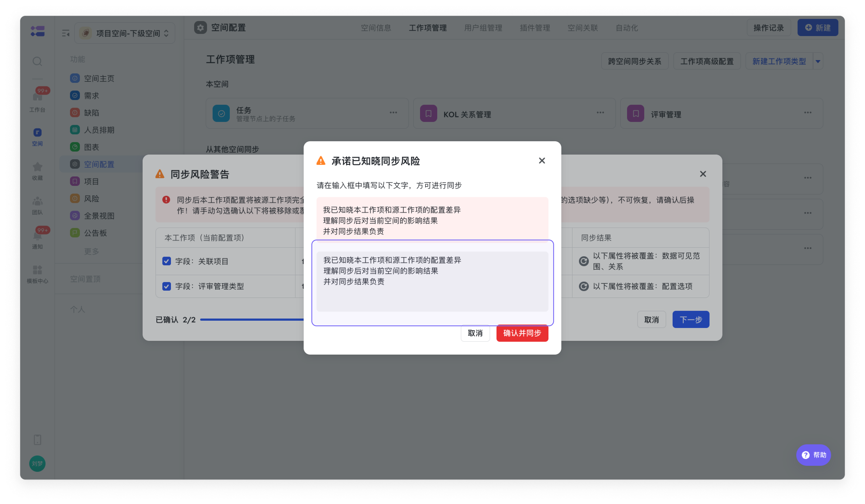Open 工作项高级配置
The width and height of the screenshot is (865, 504).
point(707,61)
